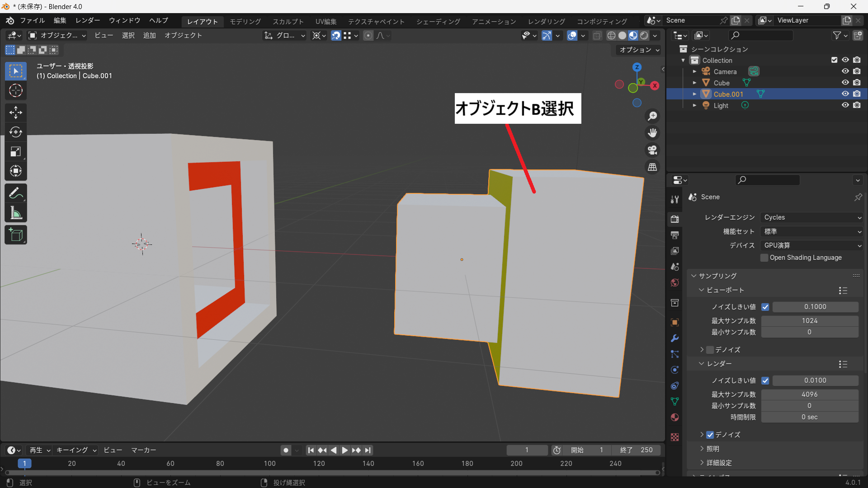
Task: Hide Camera with eye icon
Action: pos(845,71)
